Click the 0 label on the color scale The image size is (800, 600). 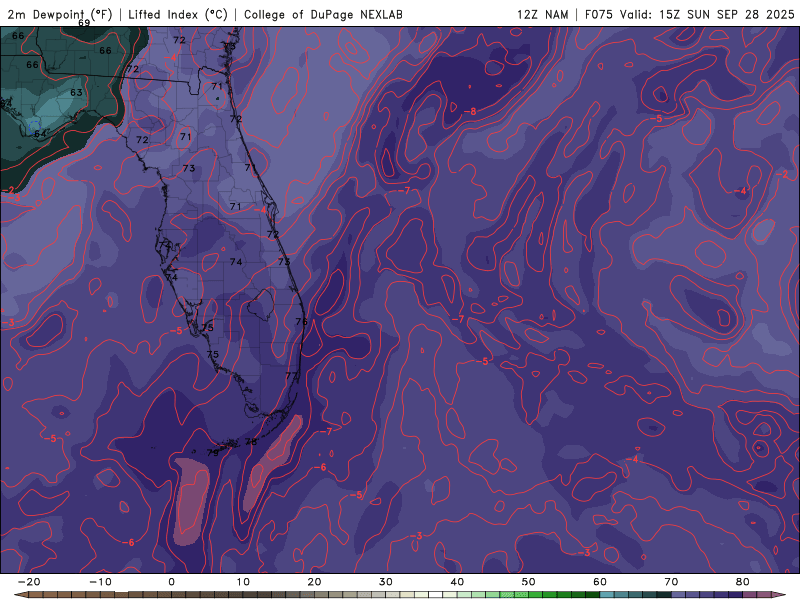click(x=171, y=582)
